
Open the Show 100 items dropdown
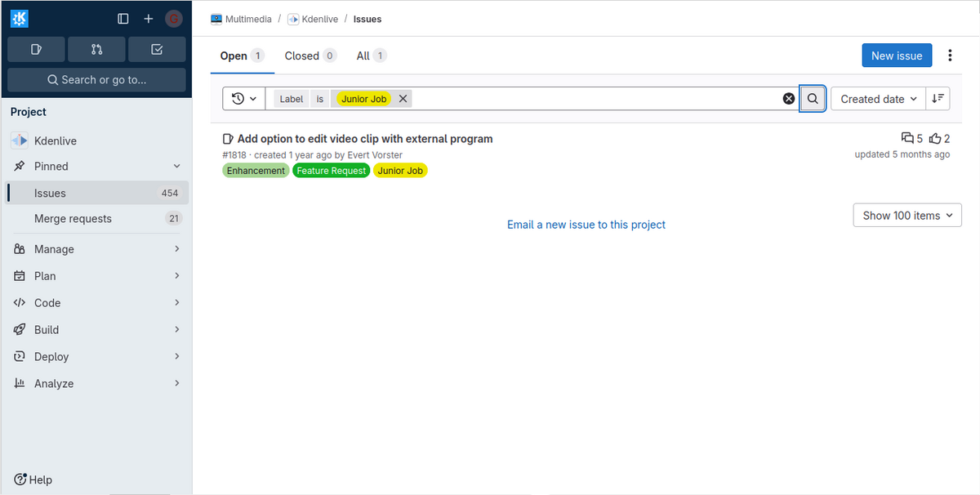coord(906,216)
